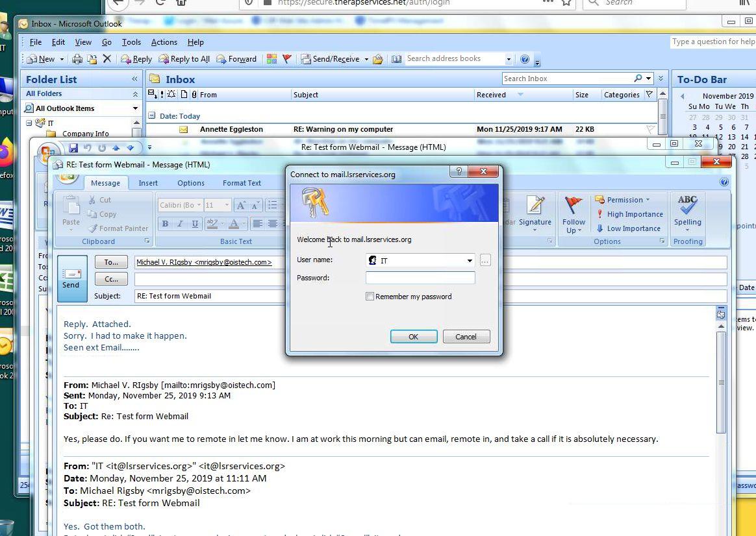The width and height of the screenshot is (756, 536).
Task: Collapse the IT mailbox tree node
Action: point(29,123)
